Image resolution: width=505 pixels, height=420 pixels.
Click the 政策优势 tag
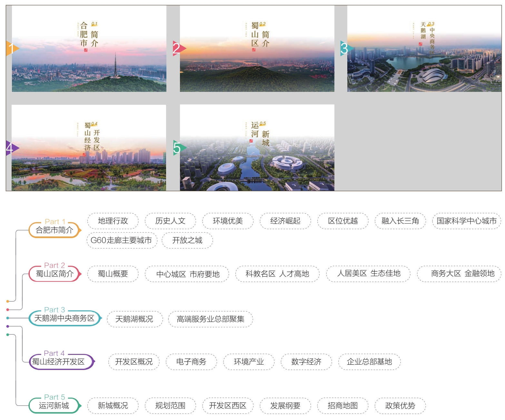(400, 405)
